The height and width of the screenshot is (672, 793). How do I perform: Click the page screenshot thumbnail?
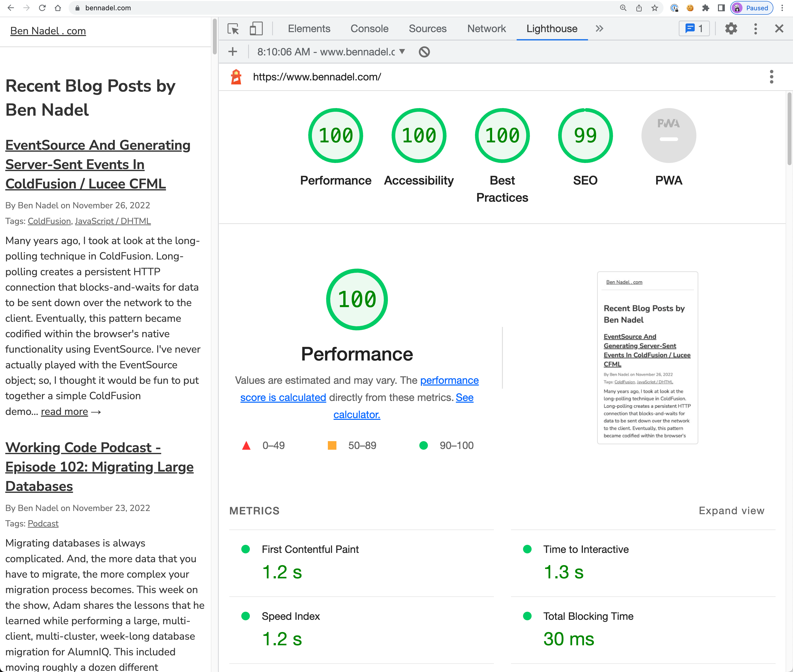tap(647, 358)
